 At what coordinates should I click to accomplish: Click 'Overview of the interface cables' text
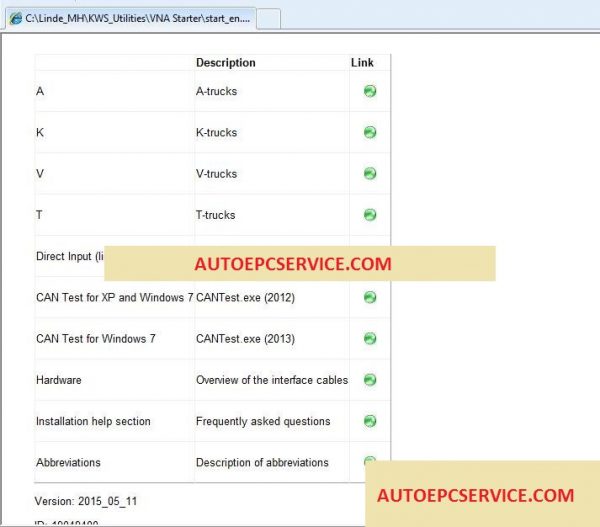(272, 380)
